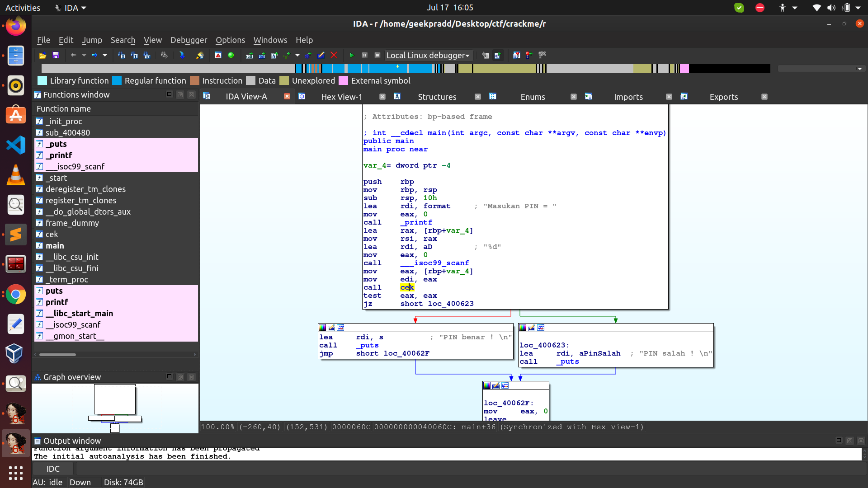
Task: Expand the back navigation history dropdown
Action: click(x=84, y=55)
